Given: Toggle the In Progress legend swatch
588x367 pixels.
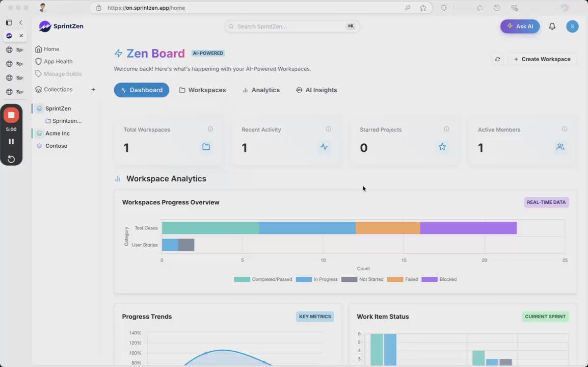Looking at the screenshot, I should pos(304,279).
